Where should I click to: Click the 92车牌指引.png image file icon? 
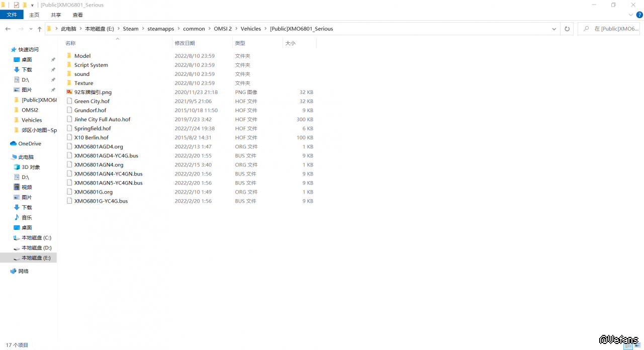click(x=69, y=92)
